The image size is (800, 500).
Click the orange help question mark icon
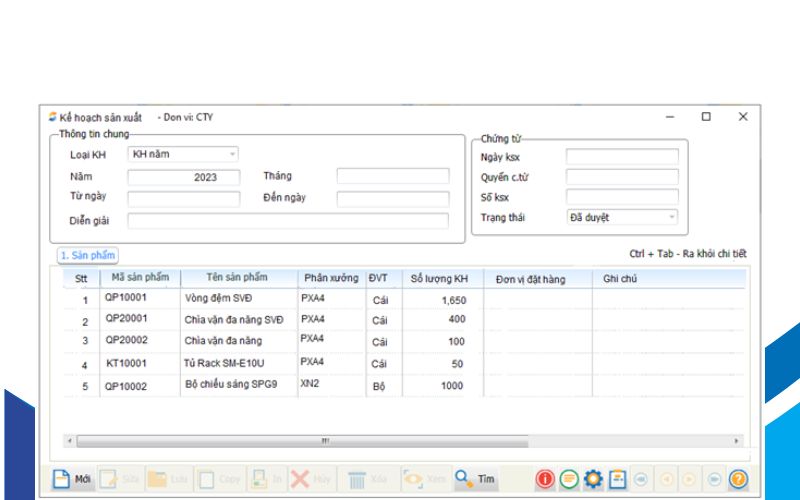[x=738, y=479]
